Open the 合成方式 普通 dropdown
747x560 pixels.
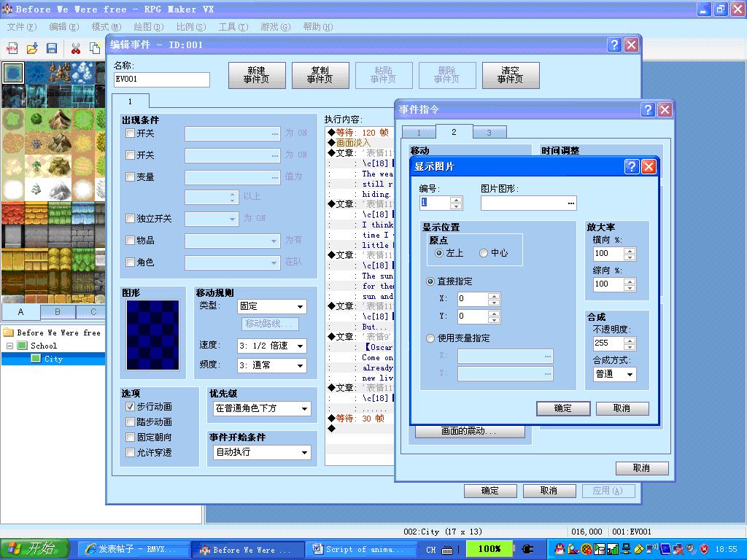614,374
